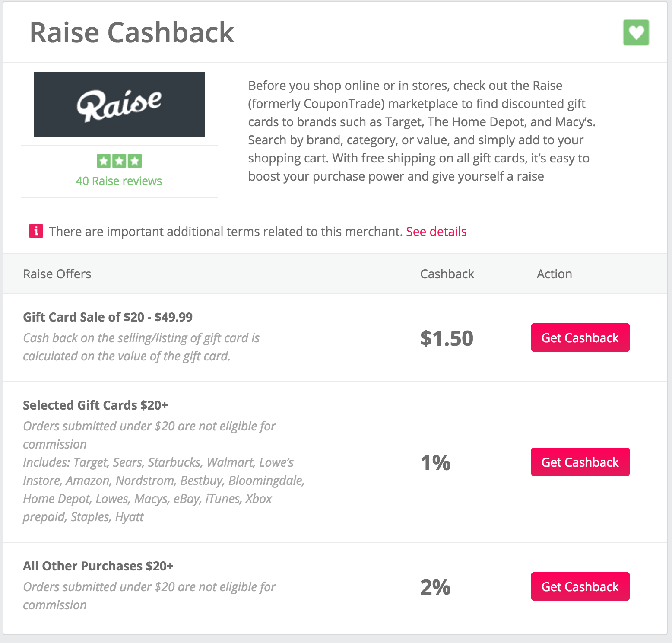Open the 40 Raise reviews link
Image resolution: width=672 pixels, height=643 pixels.
(x=119, y=181)
